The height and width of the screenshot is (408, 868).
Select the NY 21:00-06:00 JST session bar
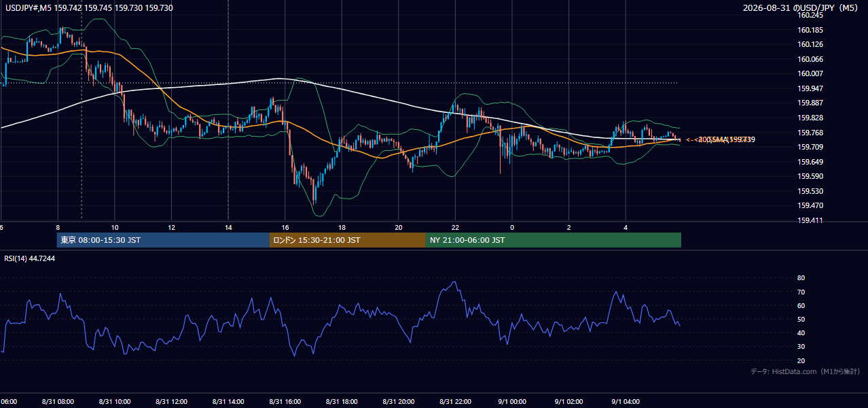[x=554, y=240]
